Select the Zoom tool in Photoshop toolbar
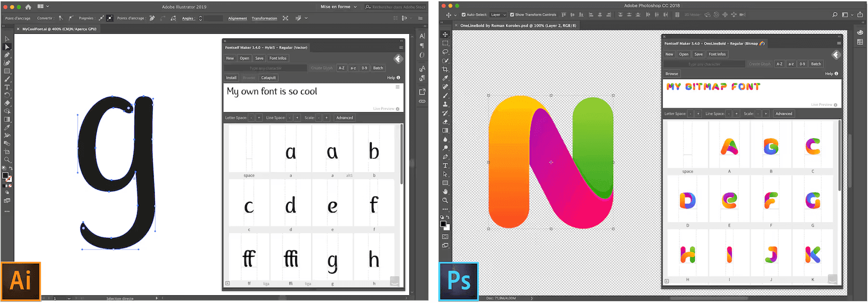 pos(446,200)
